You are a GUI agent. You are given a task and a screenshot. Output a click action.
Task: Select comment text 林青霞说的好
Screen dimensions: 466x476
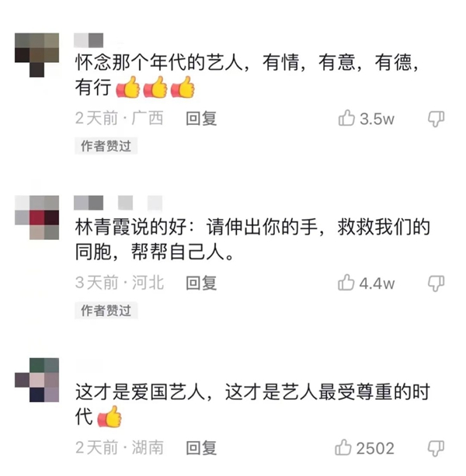pos(130,227)
